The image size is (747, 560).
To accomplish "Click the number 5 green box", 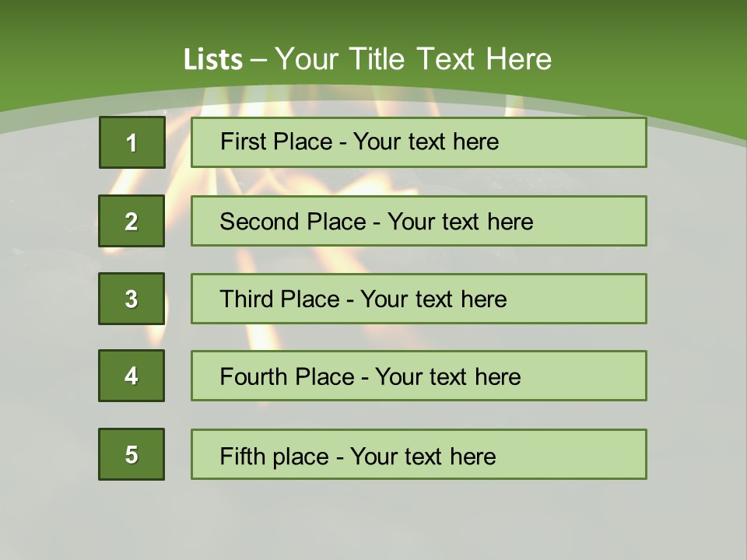I will (x=132, y=454).
